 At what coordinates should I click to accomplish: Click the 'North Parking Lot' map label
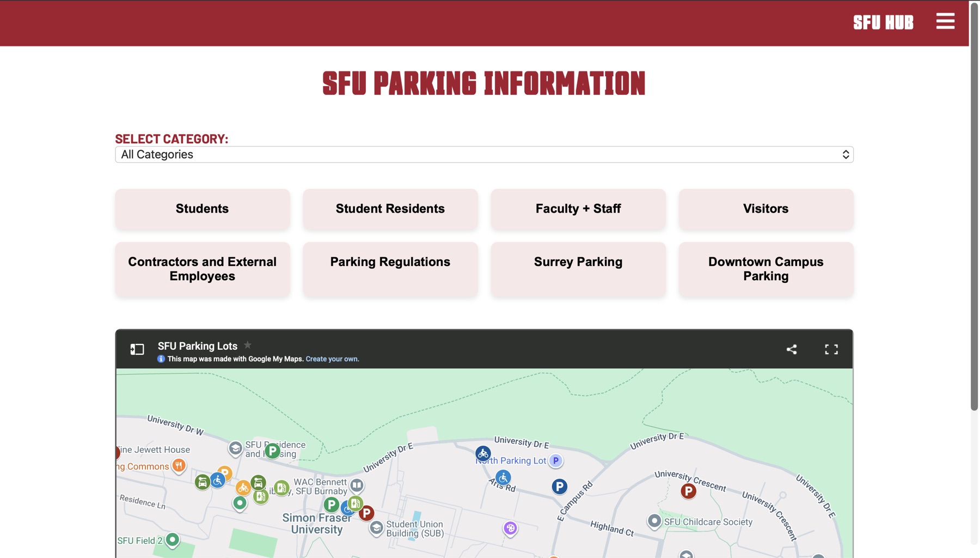coord(511,460)
